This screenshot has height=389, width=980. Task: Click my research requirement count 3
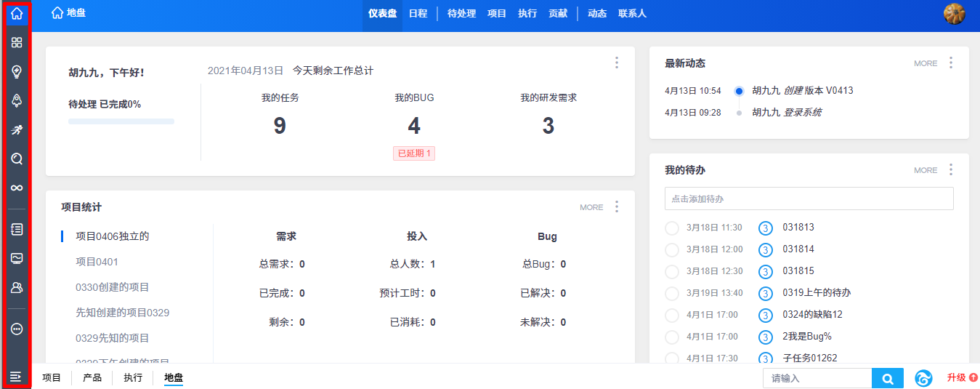tap(548, 126)
